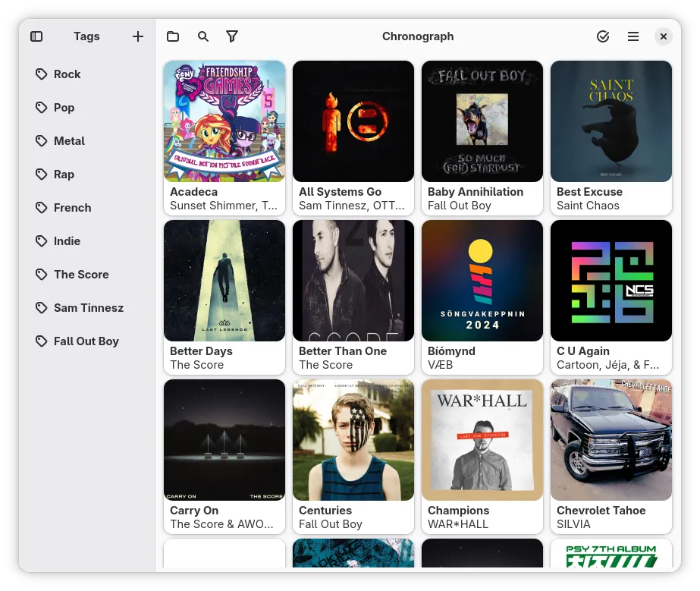Select the Rap tag

pos(87,174)
